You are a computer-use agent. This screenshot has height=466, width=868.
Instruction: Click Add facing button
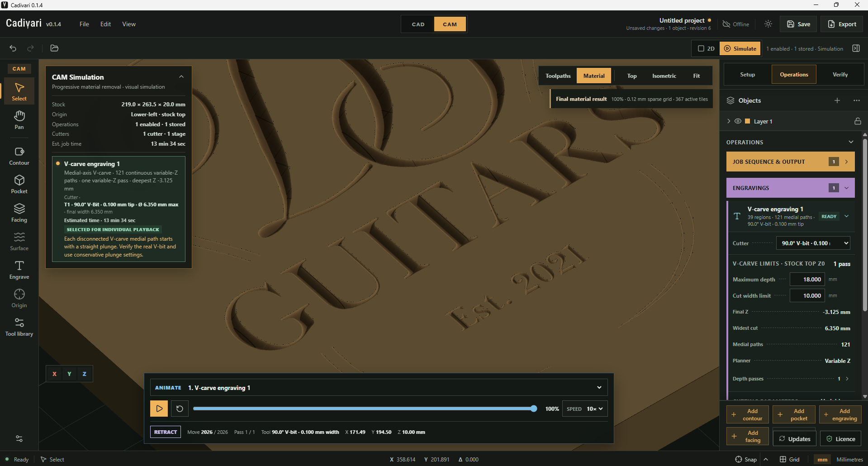(747, 437)
